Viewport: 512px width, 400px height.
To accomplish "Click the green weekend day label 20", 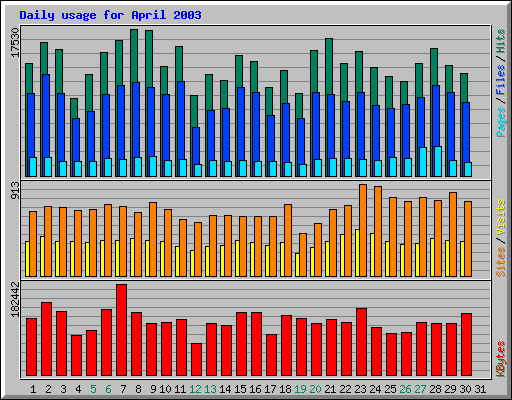I will pos(315,389).
